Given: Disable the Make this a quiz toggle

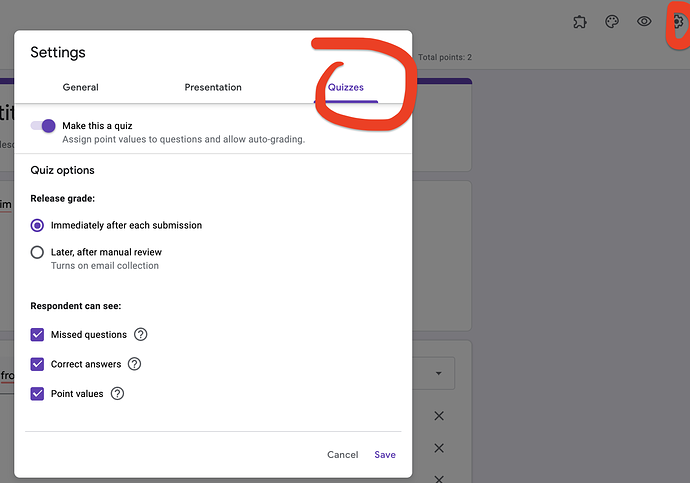Looking at the screenshot, I should click(x=43, y=126).
